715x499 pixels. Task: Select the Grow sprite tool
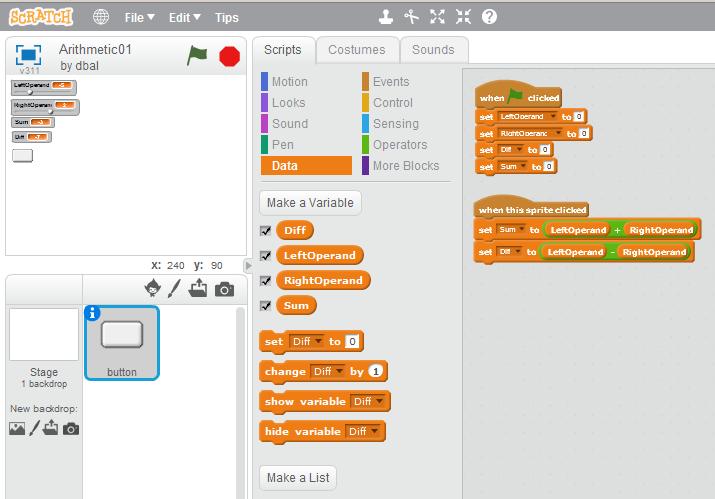click(x=437, y=17)
